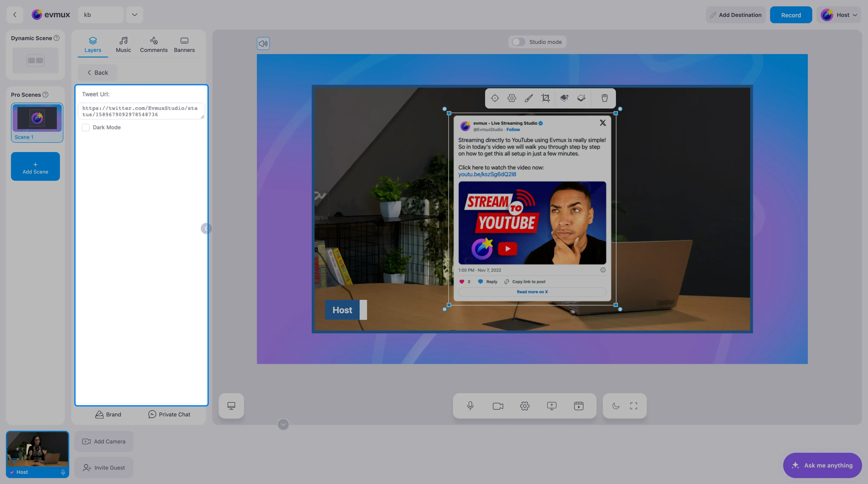Select the Scene 1 thumbnail
868x484 pixels.
37,123
